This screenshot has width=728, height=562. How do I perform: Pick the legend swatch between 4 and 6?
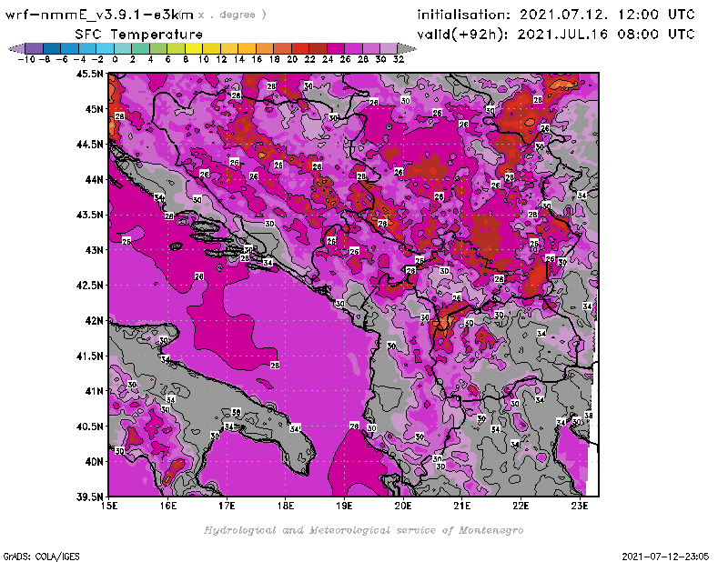point(157,49)
